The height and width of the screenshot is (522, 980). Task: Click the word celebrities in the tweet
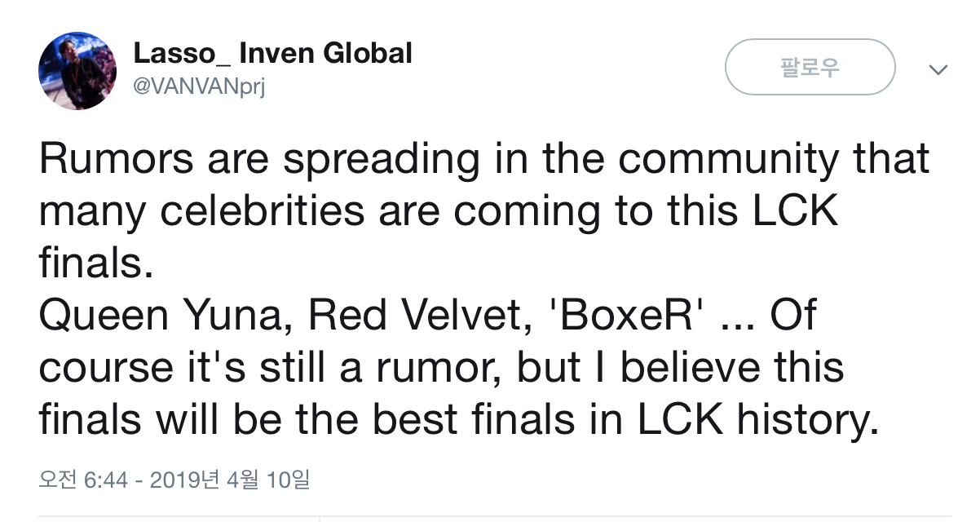262,212
